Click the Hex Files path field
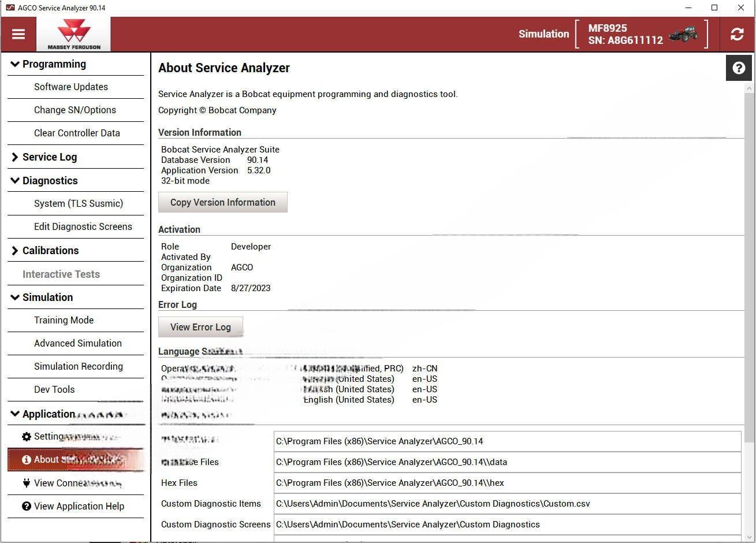756x543 pixels. tap(507, 483)
